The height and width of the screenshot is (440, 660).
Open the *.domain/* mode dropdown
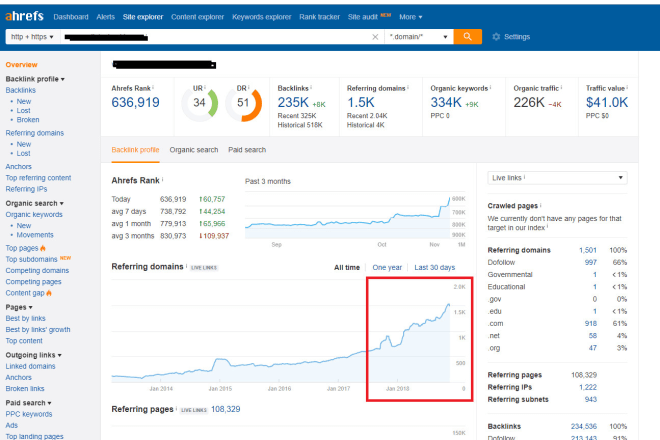418,37
